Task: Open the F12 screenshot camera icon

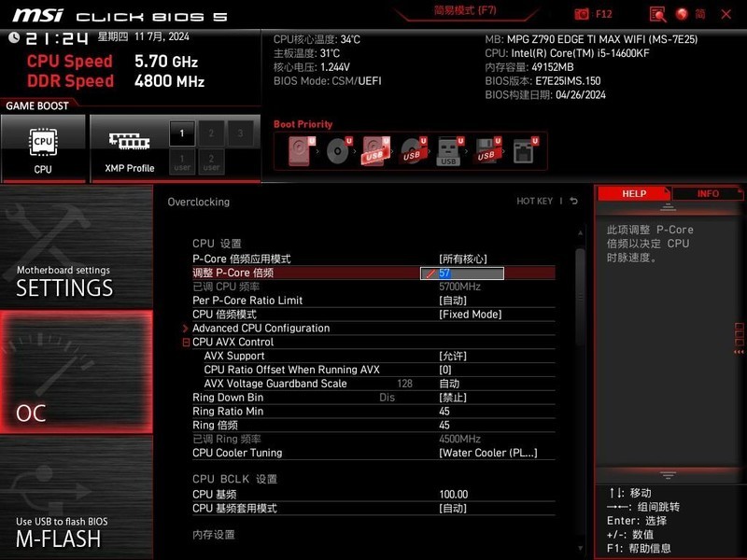Action: point(582,14)
